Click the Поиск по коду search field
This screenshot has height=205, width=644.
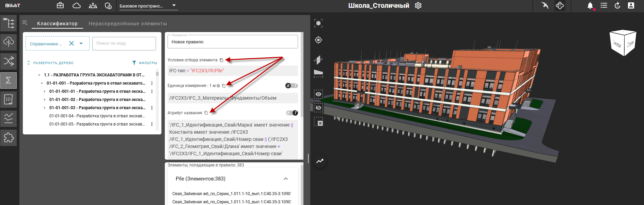click(124, 43)
